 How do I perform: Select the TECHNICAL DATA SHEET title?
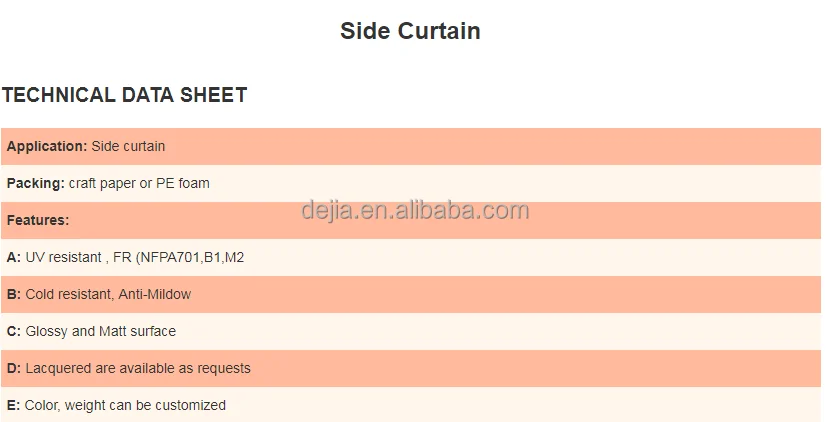pyautogui.click(x=124, y=95)
